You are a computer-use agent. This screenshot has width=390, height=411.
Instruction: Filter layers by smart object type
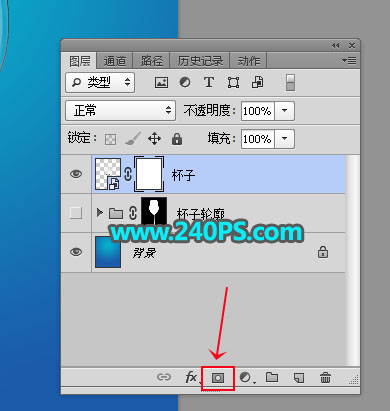(257, 82)
